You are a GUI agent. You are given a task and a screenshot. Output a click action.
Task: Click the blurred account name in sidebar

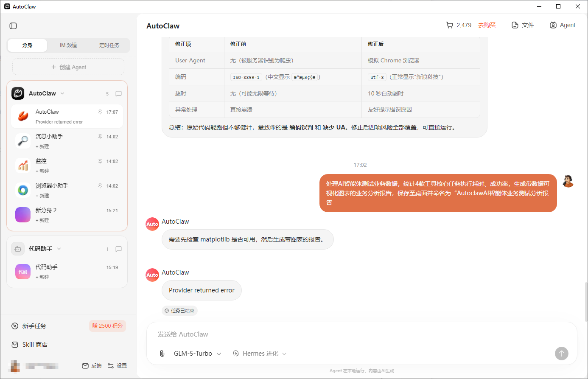(x=42, y=366)
